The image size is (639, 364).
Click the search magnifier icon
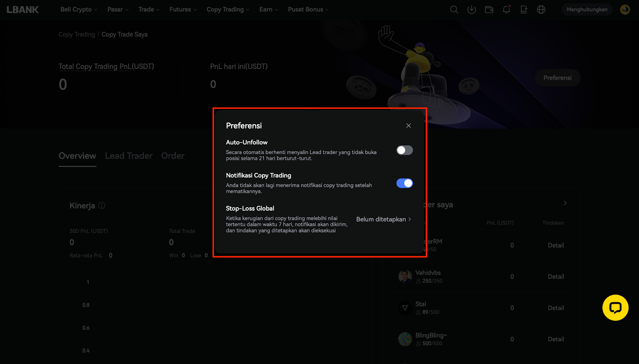coord(454,10)
